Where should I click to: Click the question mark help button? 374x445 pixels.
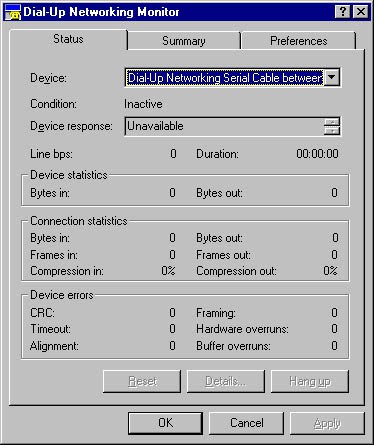tap(342, 12)
